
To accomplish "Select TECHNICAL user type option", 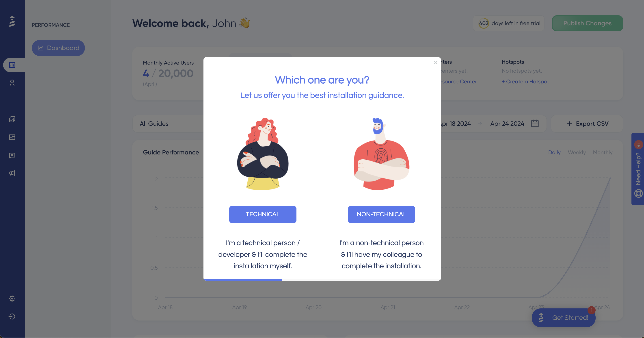I will point(263,214).
